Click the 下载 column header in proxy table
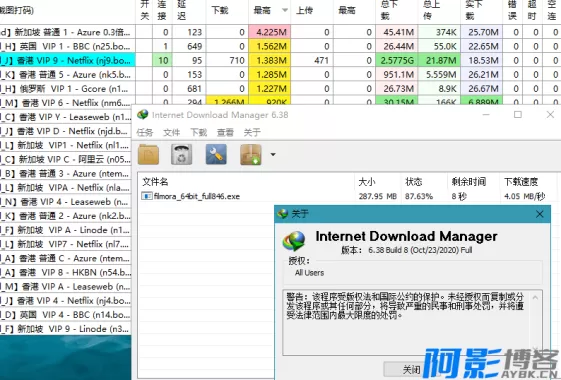Screen dimensions: 561x380 [x=227, y=10]
